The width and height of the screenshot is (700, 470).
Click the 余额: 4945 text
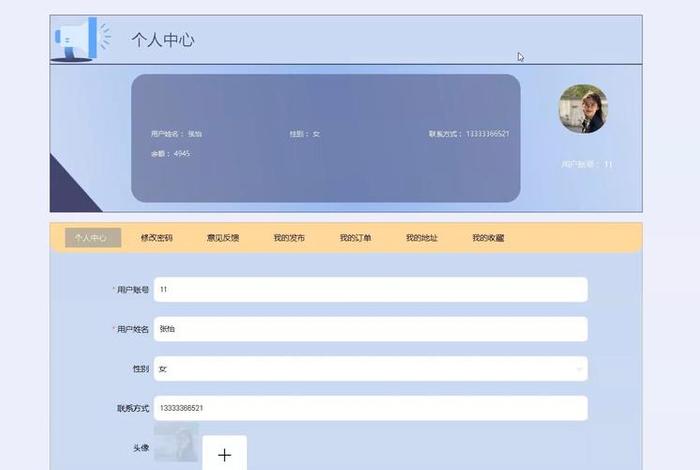(171, 154)
